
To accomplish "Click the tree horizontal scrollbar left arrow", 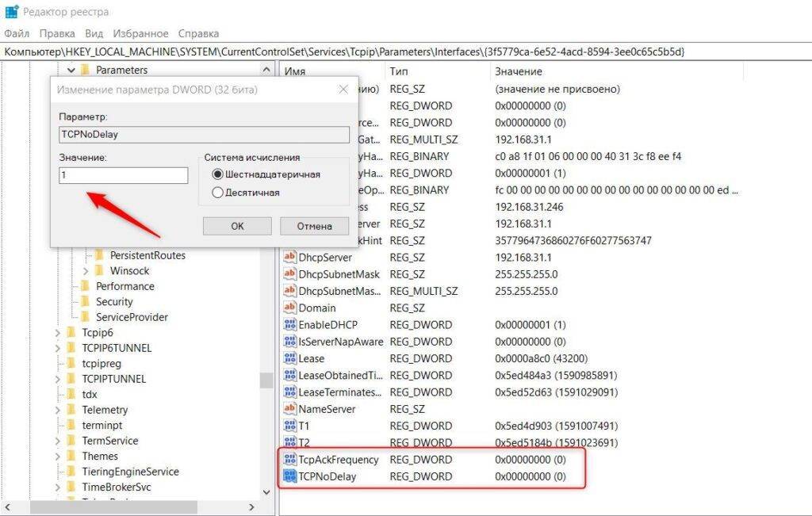I will pyautogui.click(x=7, y=507).
